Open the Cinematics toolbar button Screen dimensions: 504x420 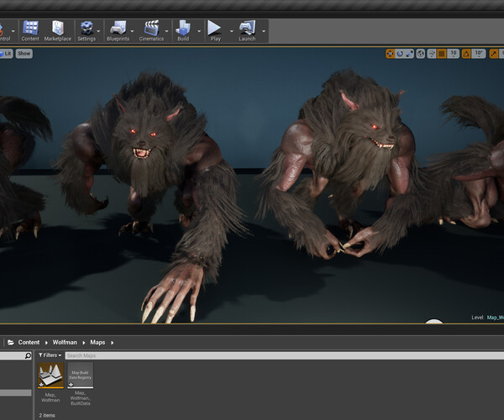tap(151, 31)
